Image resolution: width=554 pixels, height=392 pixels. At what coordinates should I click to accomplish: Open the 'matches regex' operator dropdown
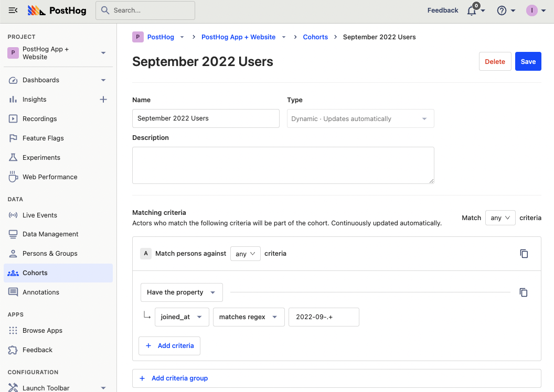point(248,317)
